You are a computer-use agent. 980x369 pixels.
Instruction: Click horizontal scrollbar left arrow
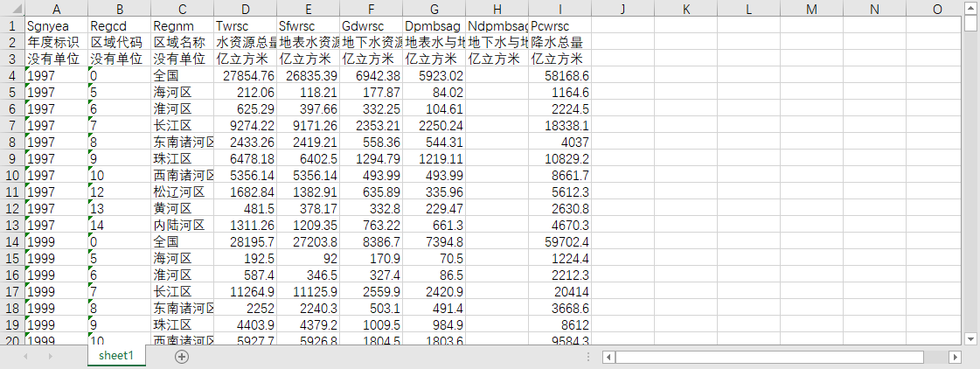[x=609, y=357]
